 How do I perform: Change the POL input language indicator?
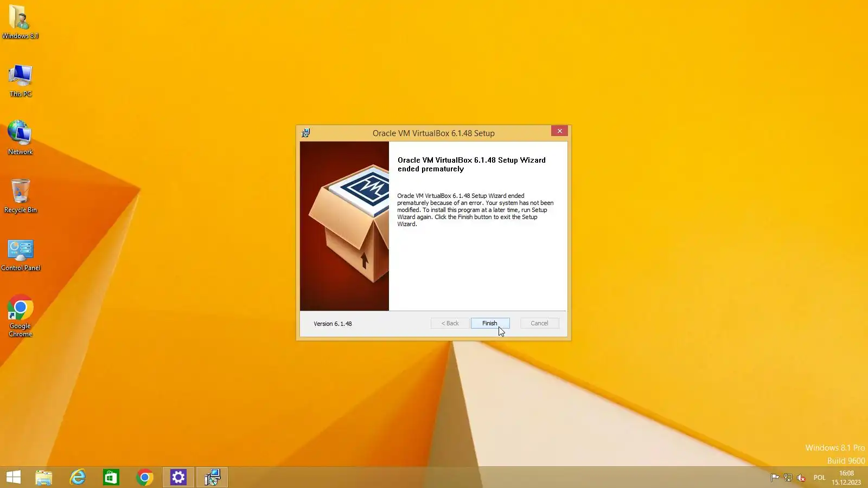tap(819, 478)
